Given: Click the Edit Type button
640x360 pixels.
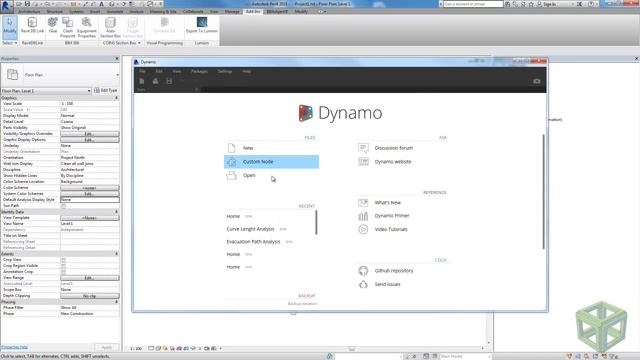Looking at the screenshot, I should point(106,91).
